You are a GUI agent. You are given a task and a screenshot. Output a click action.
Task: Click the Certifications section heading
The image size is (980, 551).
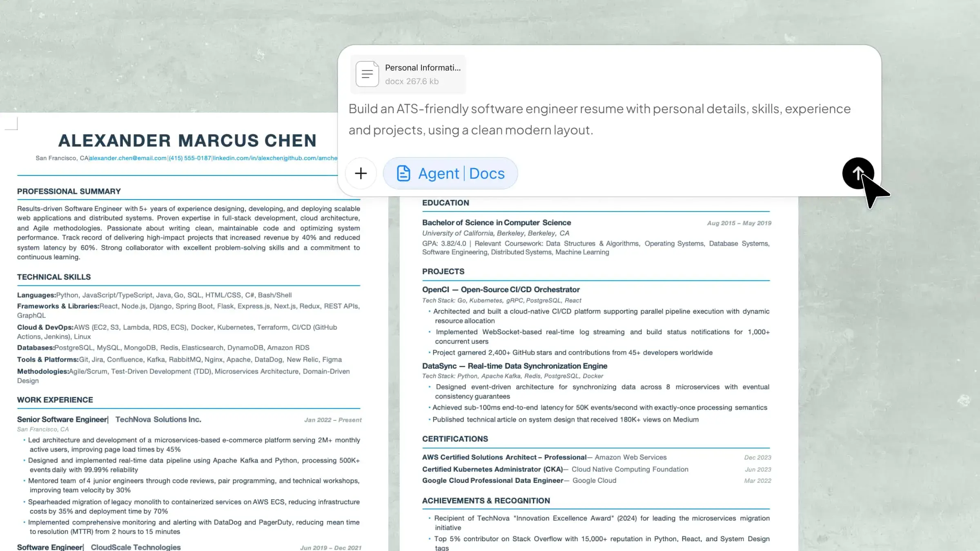click(x=455, y=439)
